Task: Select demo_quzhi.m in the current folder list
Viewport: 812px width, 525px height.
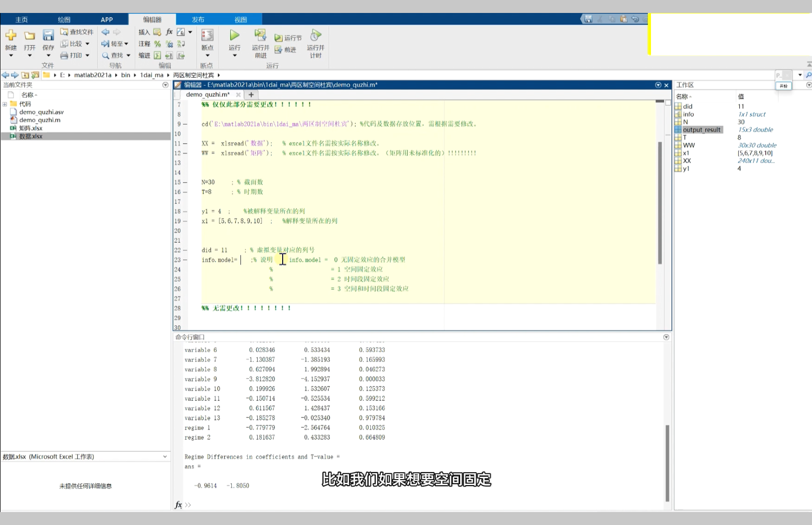Action: (39, 120)
